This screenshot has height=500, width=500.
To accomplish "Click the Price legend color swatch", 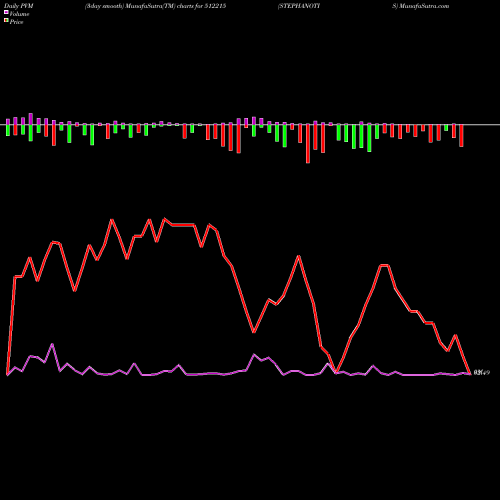I will [x=6, y=21].
